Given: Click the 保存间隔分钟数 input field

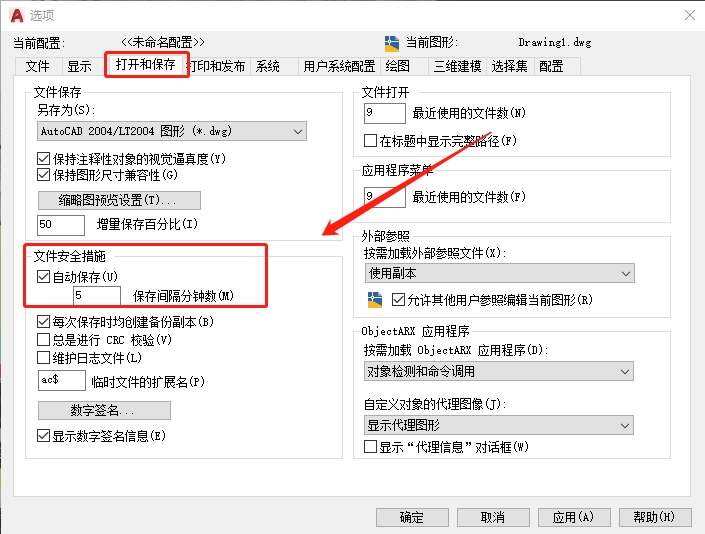Looking at the screenshot, I should point(97,296).
